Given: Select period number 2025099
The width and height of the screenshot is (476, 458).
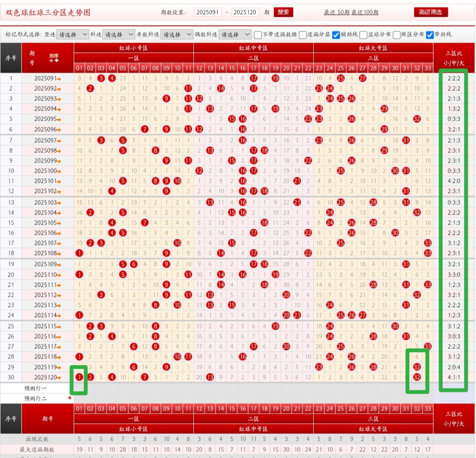Looking at the screenshot, I should point(45,160).
